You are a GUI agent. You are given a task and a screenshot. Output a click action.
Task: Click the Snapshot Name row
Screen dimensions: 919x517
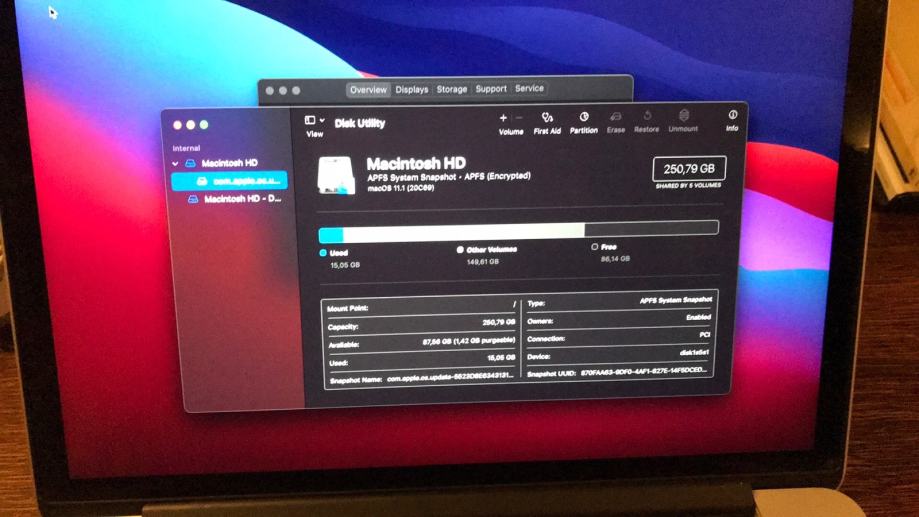pyautogui.click(x=421, y=378)
